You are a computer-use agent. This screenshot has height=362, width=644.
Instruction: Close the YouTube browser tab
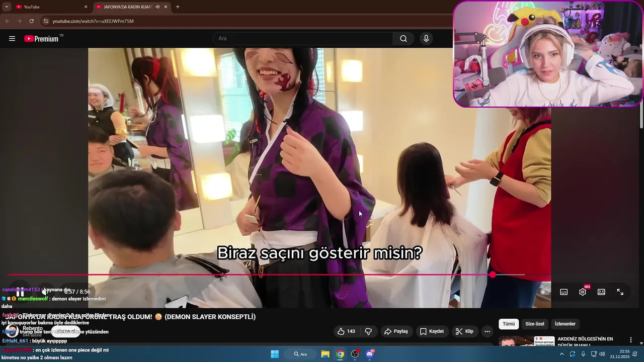pyautogui.click(x=86, y=7)
